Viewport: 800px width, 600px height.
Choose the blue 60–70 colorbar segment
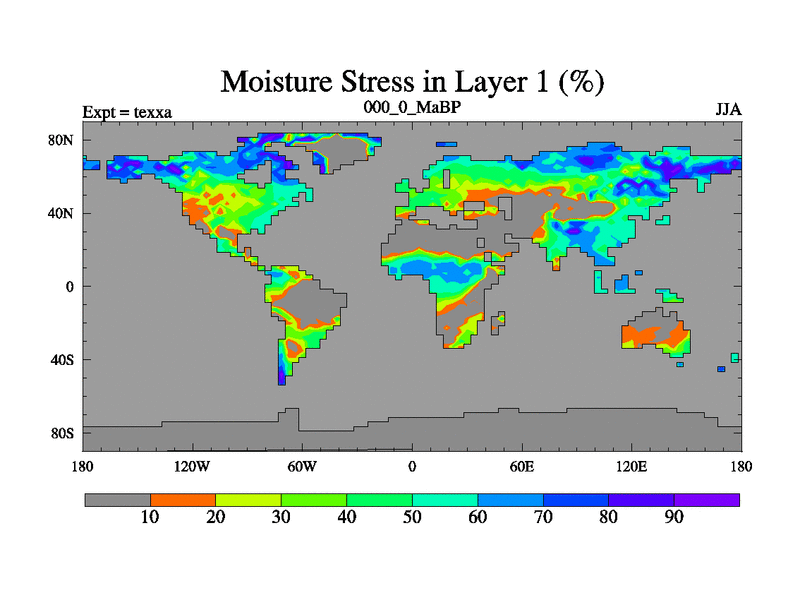coord(510,499)
